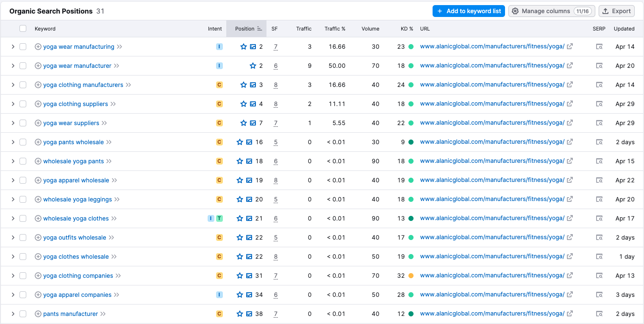Sort table by Position column header
The height and width of the screenshot is (324, 644).
coord(246,29)
